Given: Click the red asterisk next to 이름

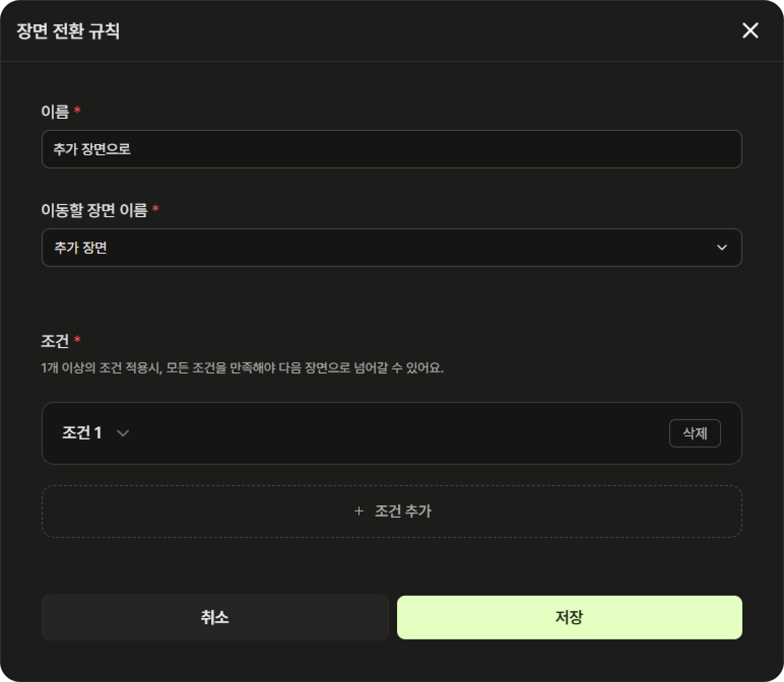Looking at the screenshot, I should 77,110.
